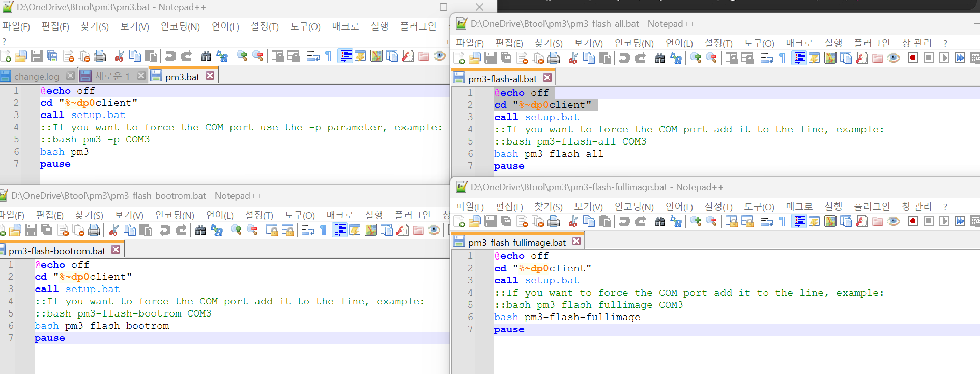Close the pm3-flash-bootrom.bat tab
980x374 pixels.
(x=116, y=250)
